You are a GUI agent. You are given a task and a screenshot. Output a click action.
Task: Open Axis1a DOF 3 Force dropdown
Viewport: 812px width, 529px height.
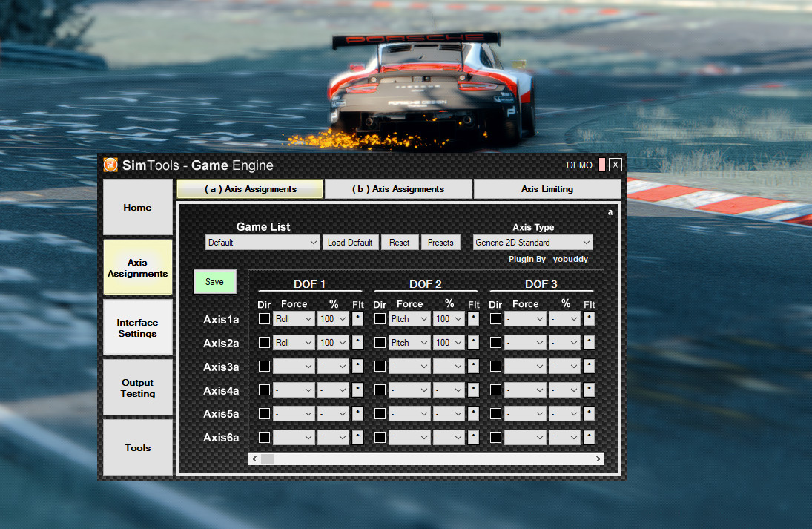[525, 318]
